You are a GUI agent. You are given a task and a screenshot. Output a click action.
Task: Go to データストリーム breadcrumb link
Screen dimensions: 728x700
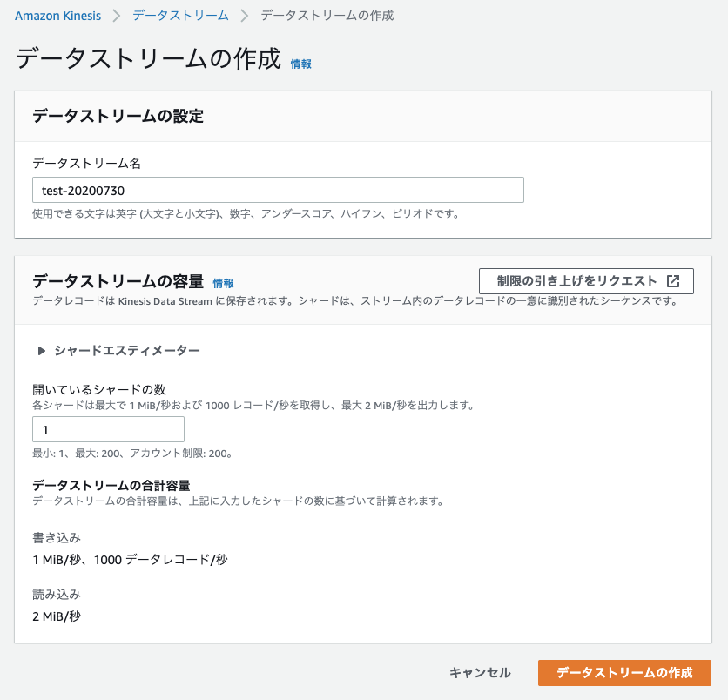180,16
